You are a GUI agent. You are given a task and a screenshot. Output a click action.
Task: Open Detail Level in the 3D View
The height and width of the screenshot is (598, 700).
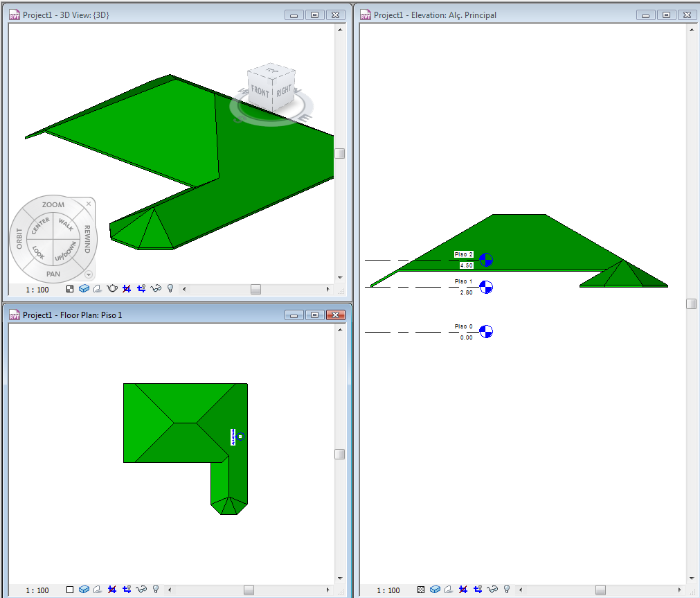coord(70,289)
